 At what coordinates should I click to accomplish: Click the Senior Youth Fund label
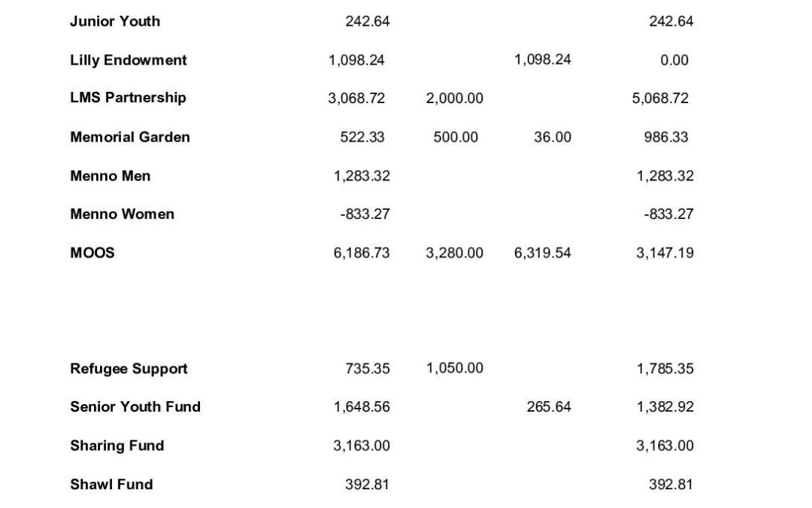tap(135, 407)
